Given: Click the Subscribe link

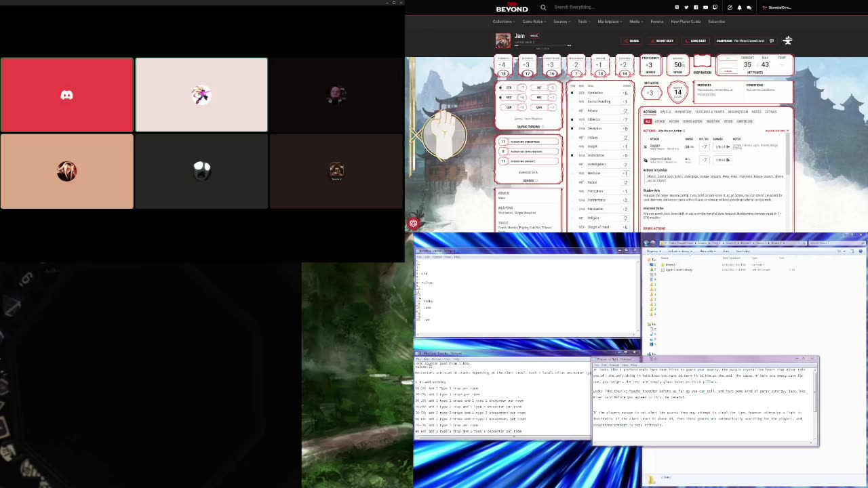Looking at the screenshot, I should point(717,22).
